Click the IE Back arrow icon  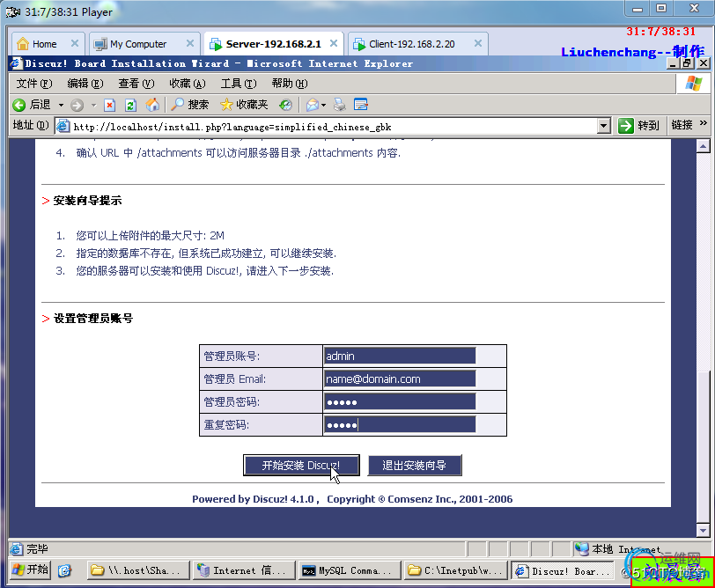tap(19, 106)
